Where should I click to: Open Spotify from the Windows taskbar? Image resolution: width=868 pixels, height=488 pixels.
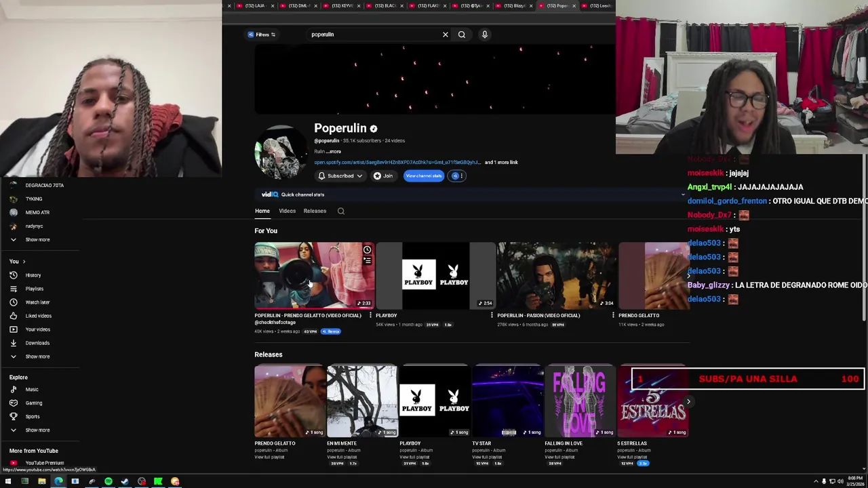point(108,482)
